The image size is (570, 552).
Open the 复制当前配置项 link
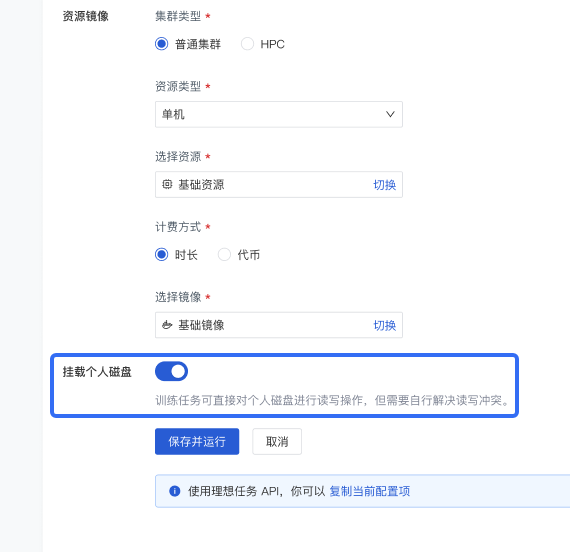(x=370, y=491)
